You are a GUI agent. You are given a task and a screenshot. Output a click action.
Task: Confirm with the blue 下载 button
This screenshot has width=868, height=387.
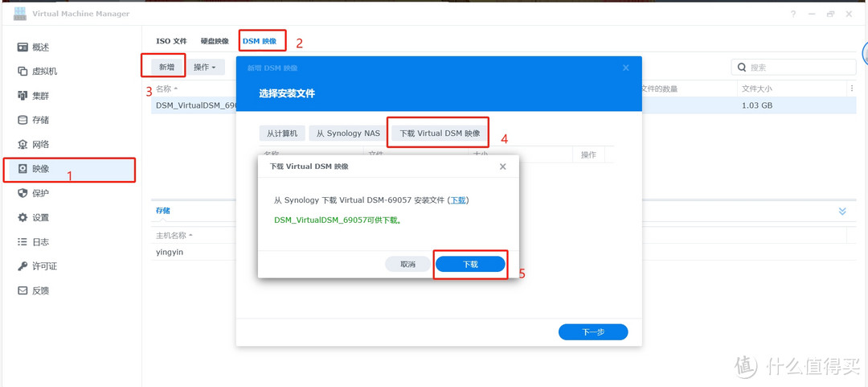pyautogui.click(x=470, y=265)
